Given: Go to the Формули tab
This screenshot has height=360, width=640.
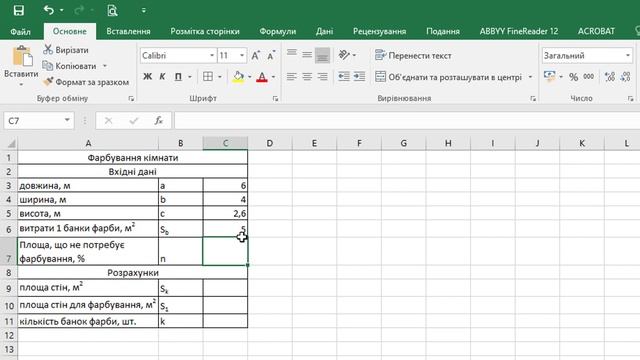Looking at the screenshot, I should [x=278, y=31].
